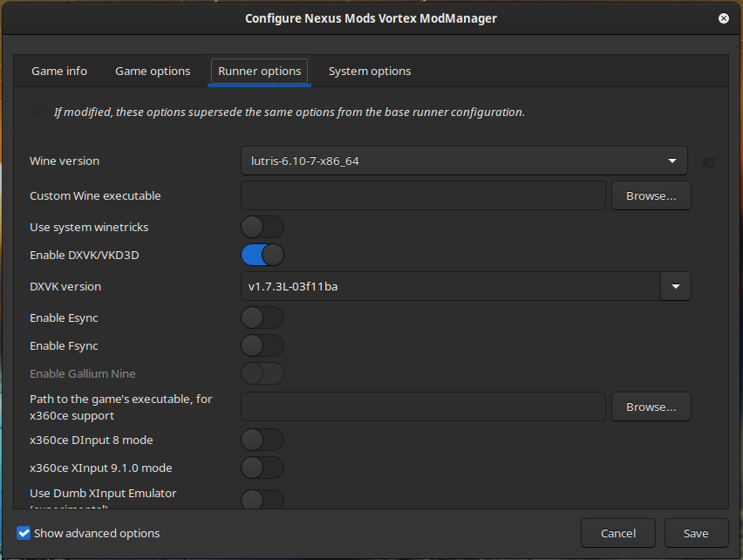
Task: Toggle Use system winetricks switch
Action: [x=262, y=227]
